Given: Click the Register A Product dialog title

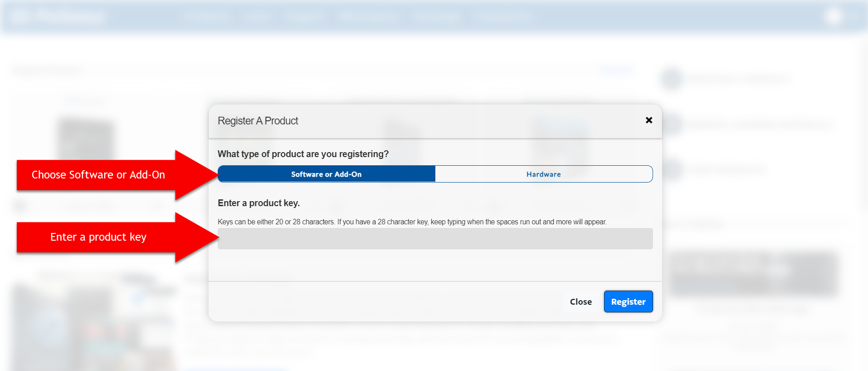Looking at the screenshot, I should coord(258,121).
